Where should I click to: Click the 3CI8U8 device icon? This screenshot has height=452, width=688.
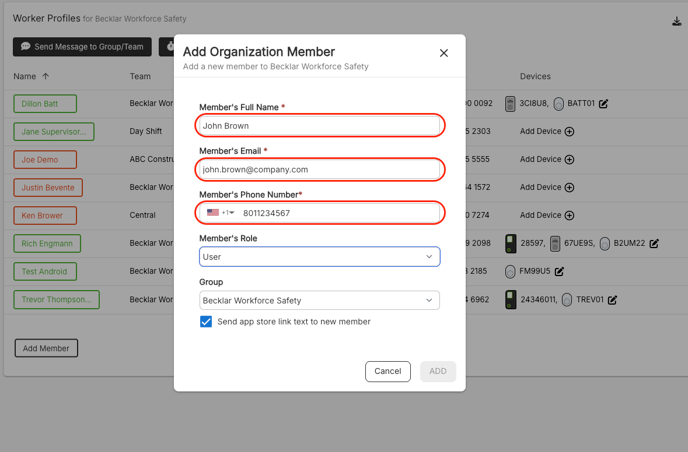[x=510, y=104]
